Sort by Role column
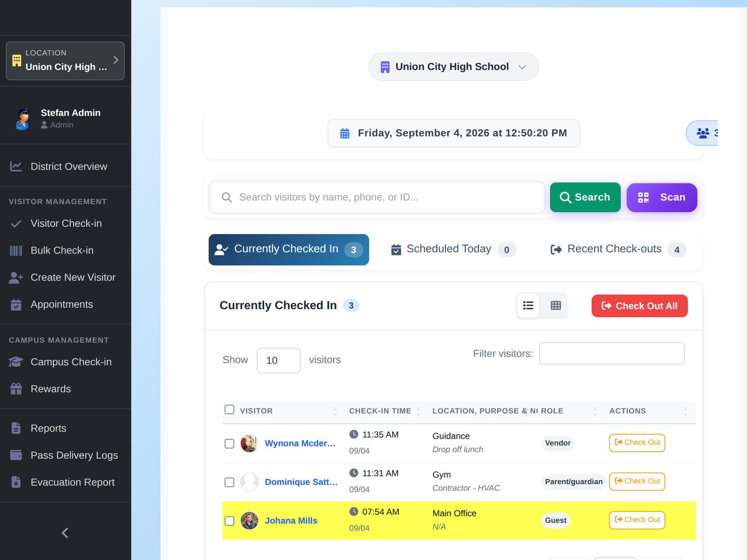 click(x=570, y=411)
